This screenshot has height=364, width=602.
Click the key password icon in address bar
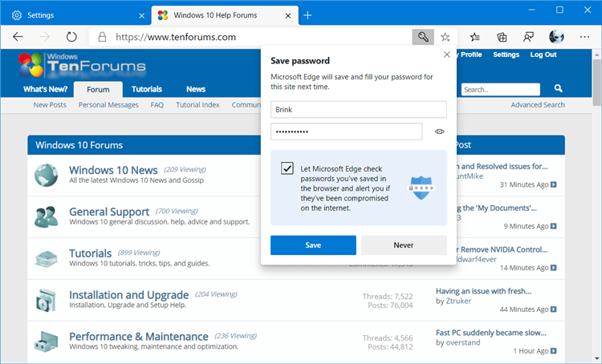point(423,37)
